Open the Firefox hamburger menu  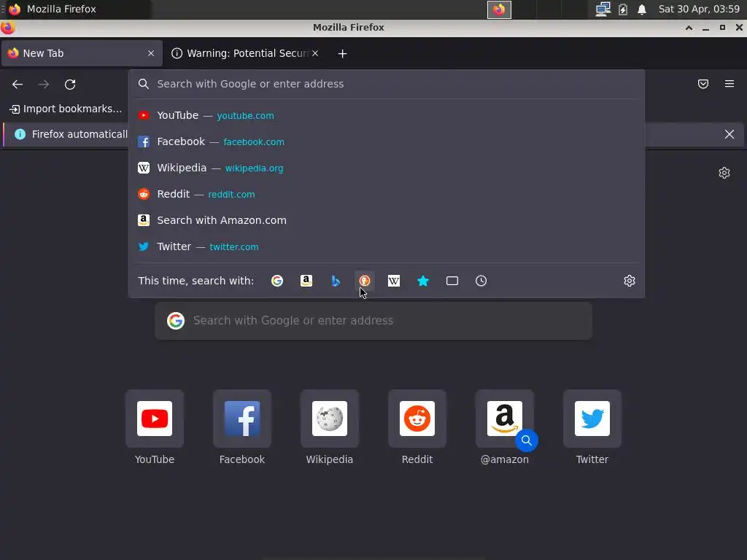729,85
